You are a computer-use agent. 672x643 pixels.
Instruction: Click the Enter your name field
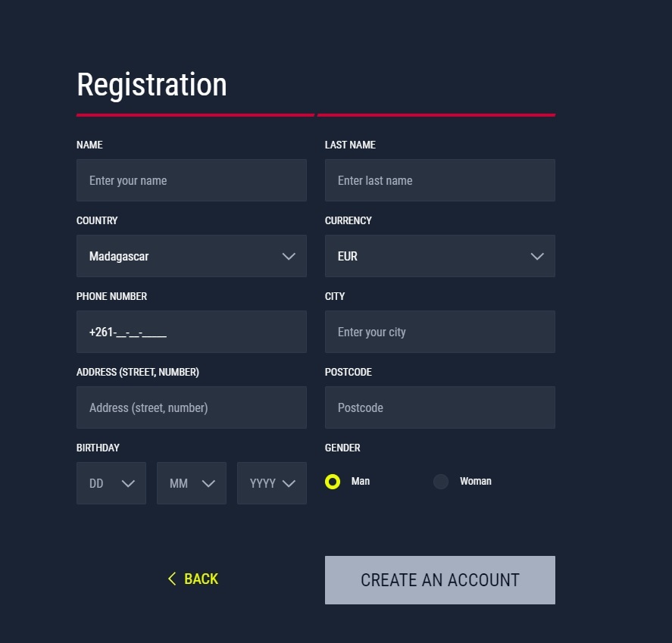tap(191, 180)
